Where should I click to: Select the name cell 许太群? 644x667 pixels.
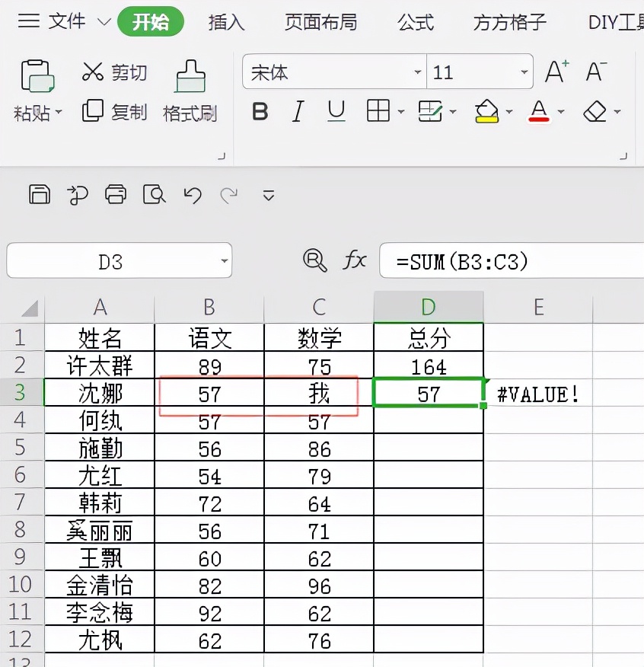(100, 365)
